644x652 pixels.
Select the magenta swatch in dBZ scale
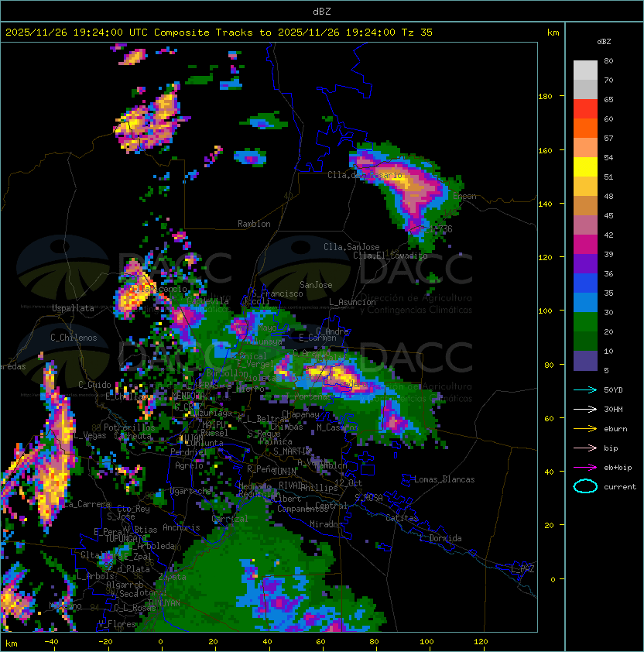point(585,245)
